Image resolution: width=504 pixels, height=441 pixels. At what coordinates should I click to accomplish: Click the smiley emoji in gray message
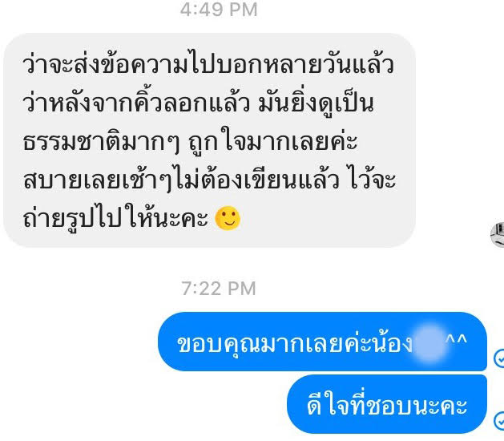(x=228, y=218)
